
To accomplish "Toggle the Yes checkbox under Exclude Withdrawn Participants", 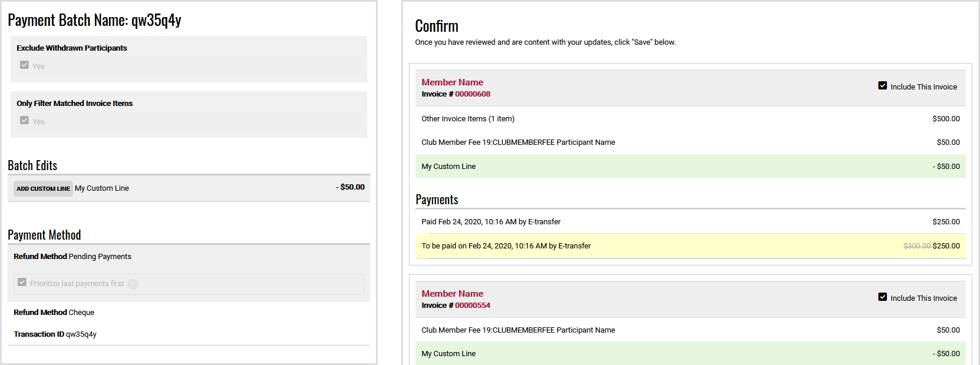I will (24, 65).
